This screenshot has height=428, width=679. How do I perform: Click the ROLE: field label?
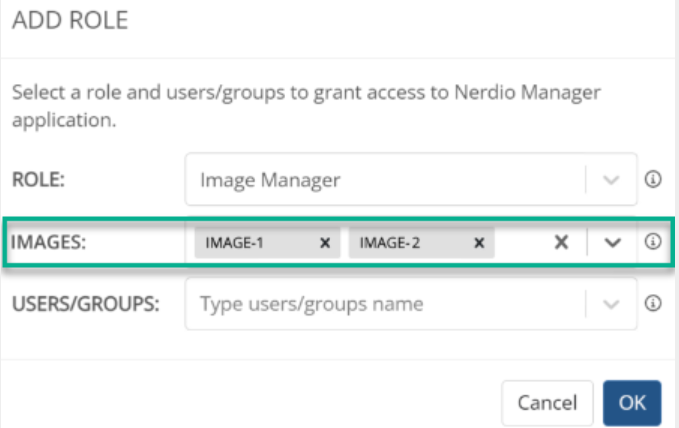pyautogui.click(x=39, y=180)
